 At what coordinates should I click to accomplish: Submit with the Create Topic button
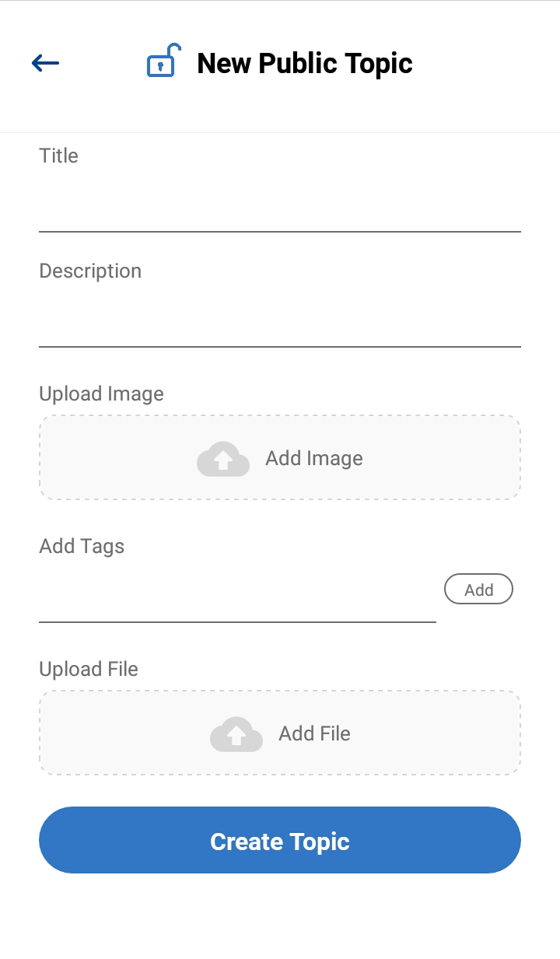coord(280,840)
